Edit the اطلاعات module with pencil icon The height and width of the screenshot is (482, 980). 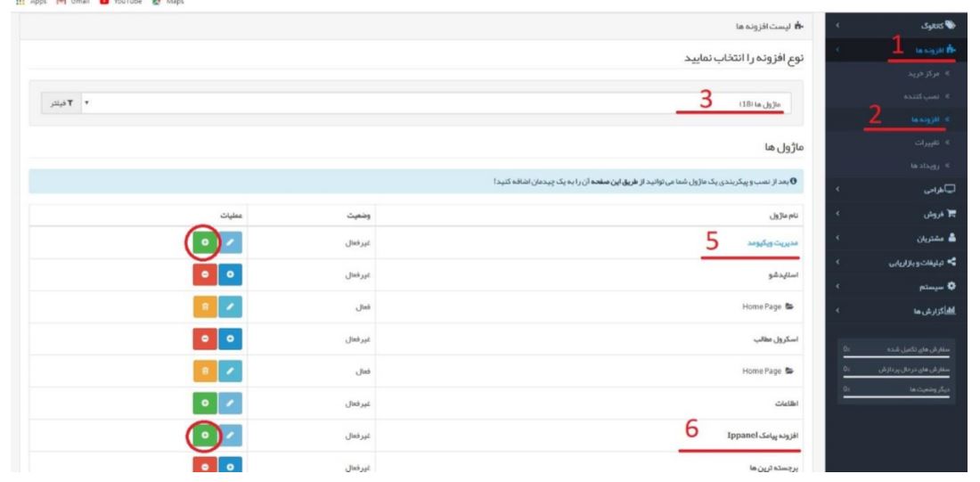[x=230, y=404]
